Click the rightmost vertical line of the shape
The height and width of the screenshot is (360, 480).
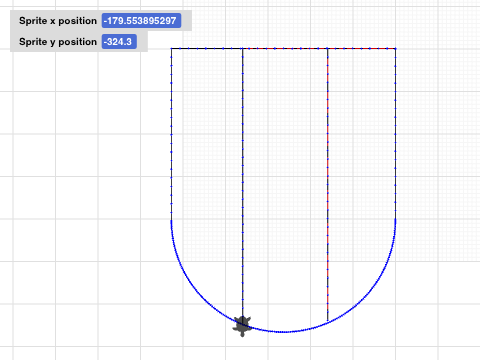click(x=396, y=133)
